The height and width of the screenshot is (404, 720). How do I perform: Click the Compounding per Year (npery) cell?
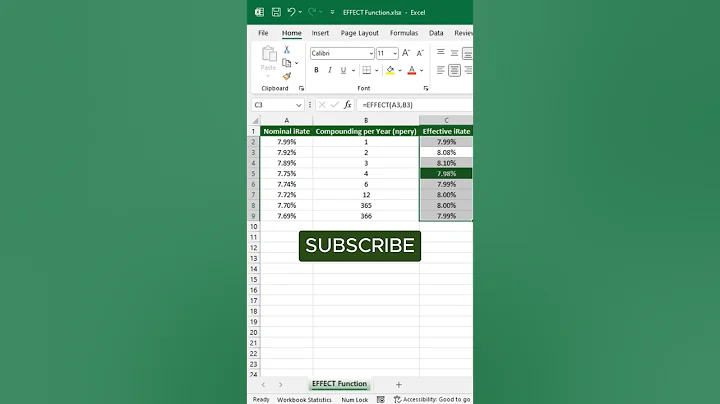tap(366, 131)
